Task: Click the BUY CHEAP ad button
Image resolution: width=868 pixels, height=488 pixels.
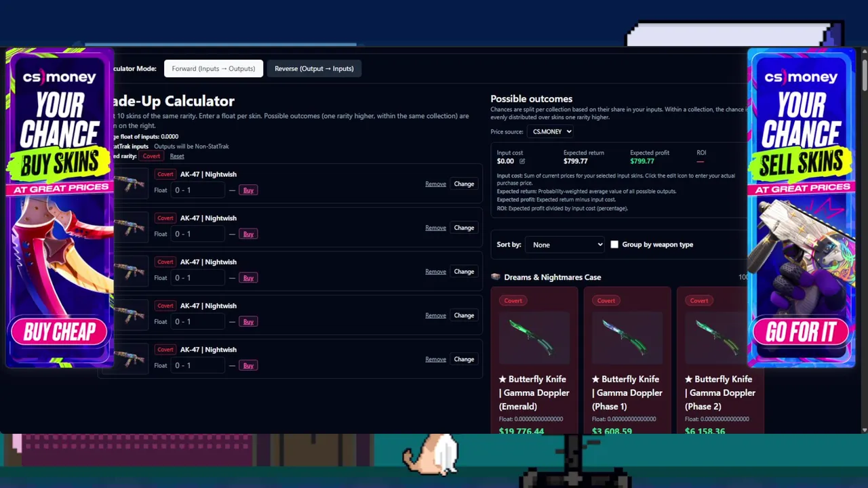Action: 59,332
